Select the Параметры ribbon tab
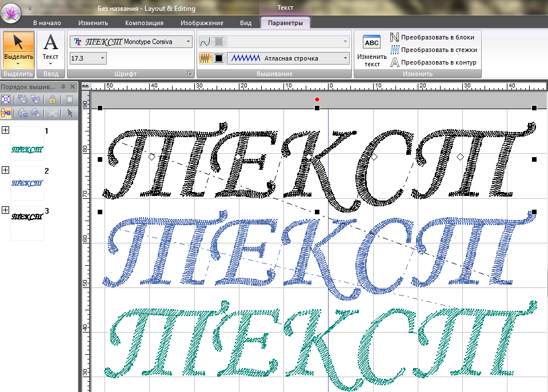 pos(285,23)
